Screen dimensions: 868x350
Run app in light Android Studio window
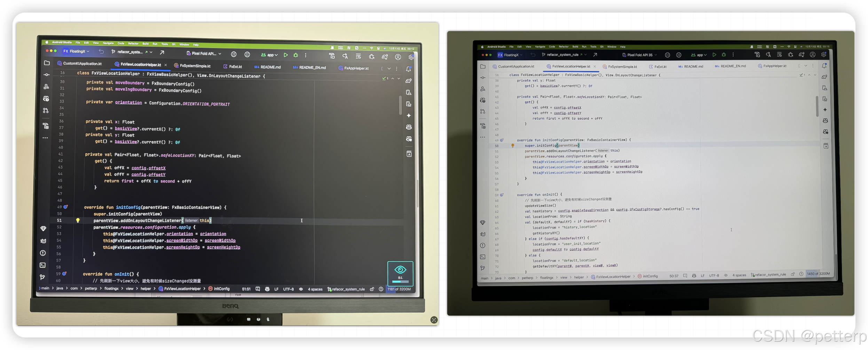[714, 55]
